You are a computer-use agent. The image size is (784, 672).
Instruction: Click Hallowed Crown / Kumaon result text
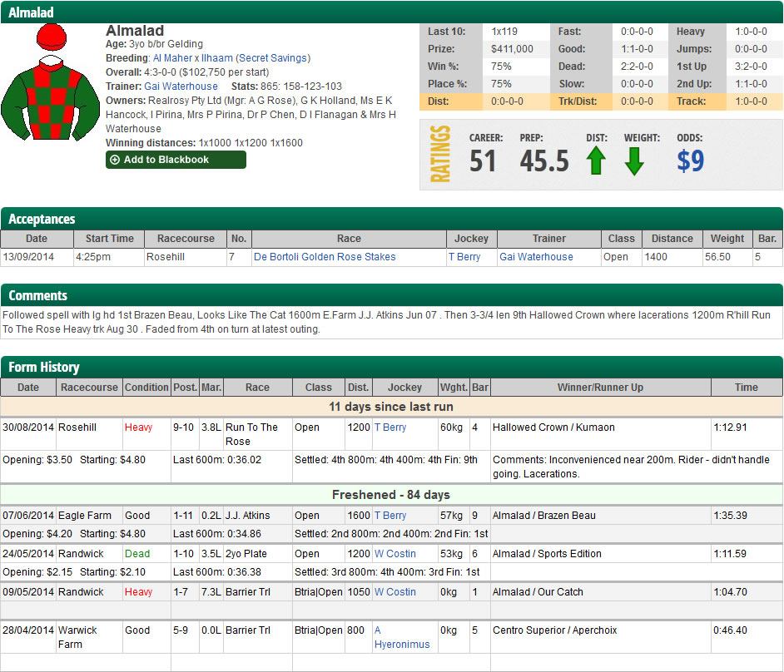point(553,427)
